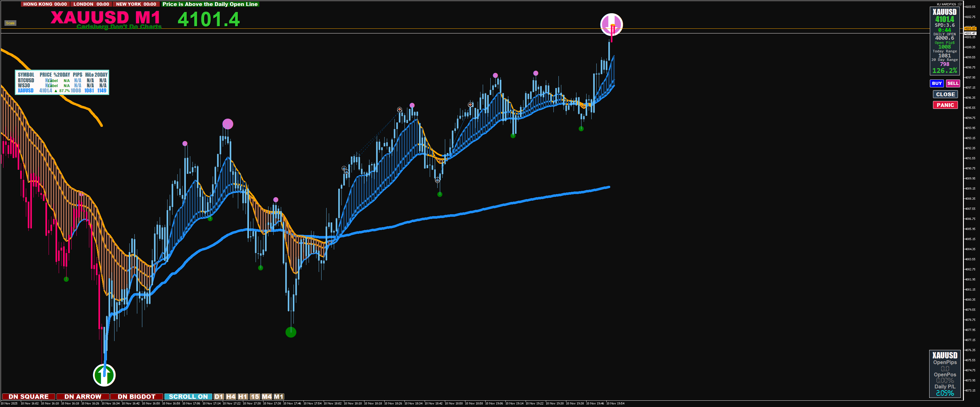Click the large green dot signal marker
The height and width of the screenshot is (407, 980).
tap(291, 332)
